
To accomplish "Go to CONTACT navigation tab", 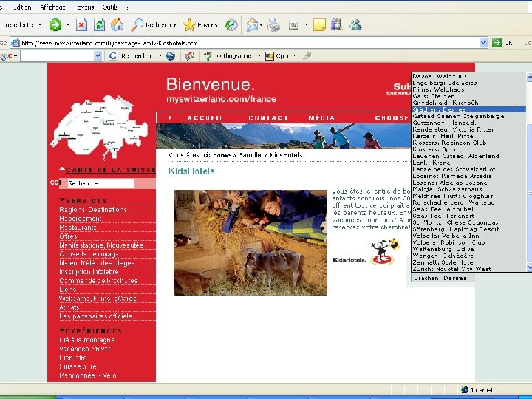I will click(268, 118).
